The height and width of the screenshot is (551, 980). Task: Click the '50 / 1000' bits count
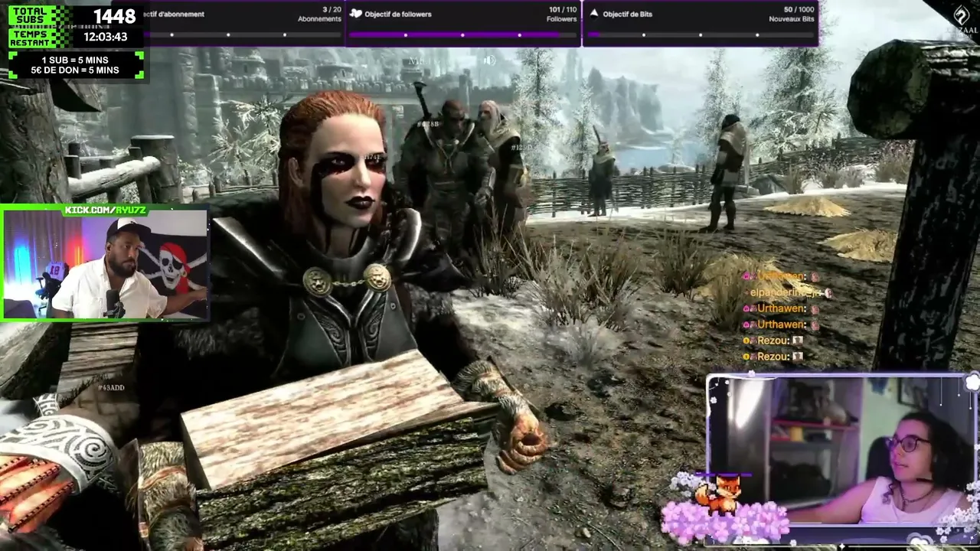799,9
